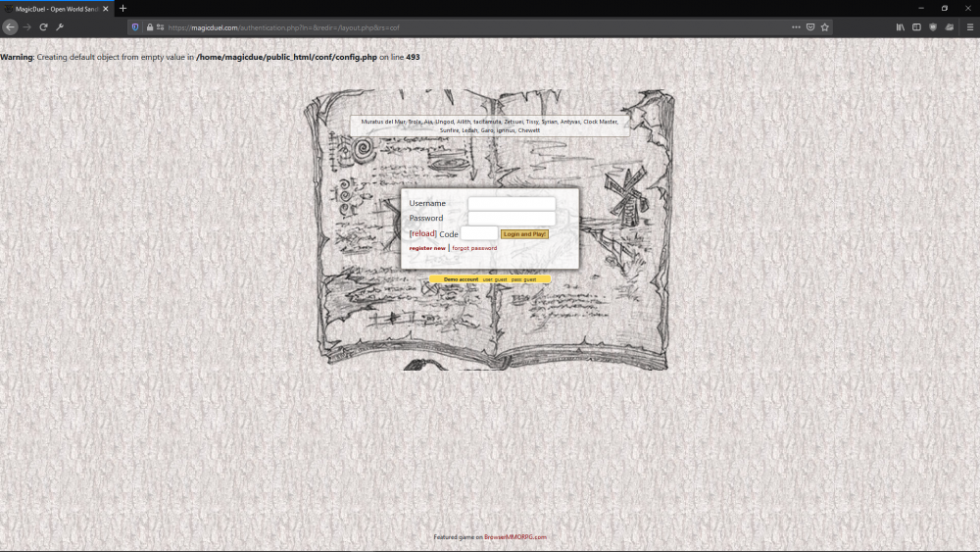The height and width of the screenshot is (552, 980).
Task: Open the page actions three-dot menu
Action: click(796, 27)
